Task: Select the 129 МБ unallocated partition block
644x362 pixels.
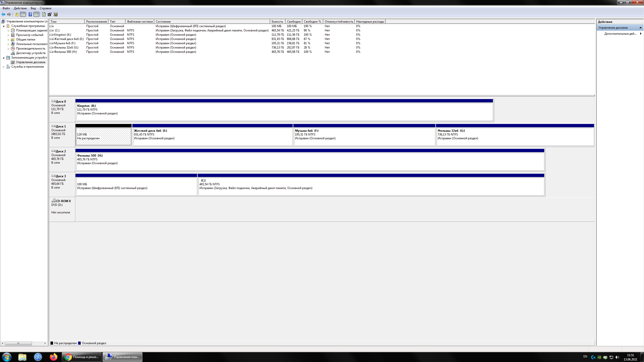Action: pyautogui.click(x=103, y=136)
